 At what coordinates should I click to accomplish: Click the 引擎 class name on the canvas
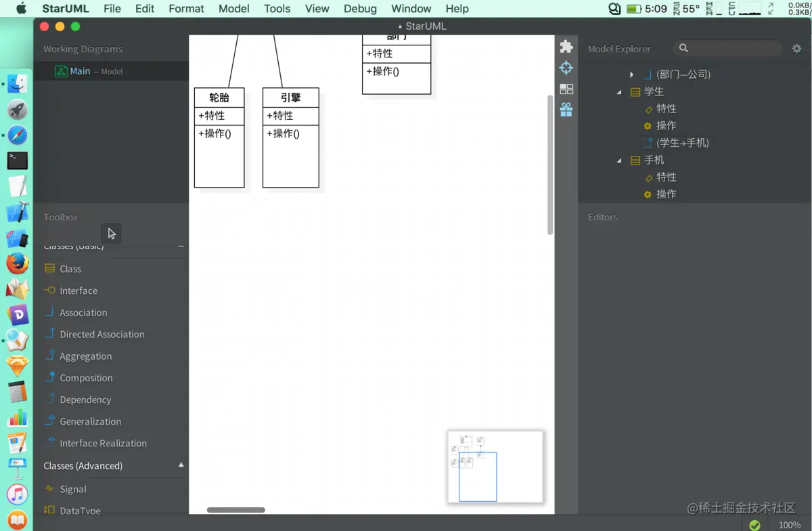pos(291,98)
